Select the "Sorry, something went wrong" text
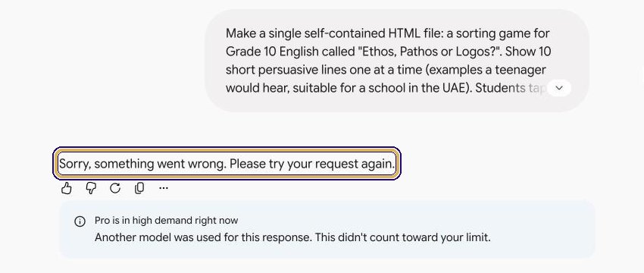This screenshot has height=273, width=644. point(142,164)
